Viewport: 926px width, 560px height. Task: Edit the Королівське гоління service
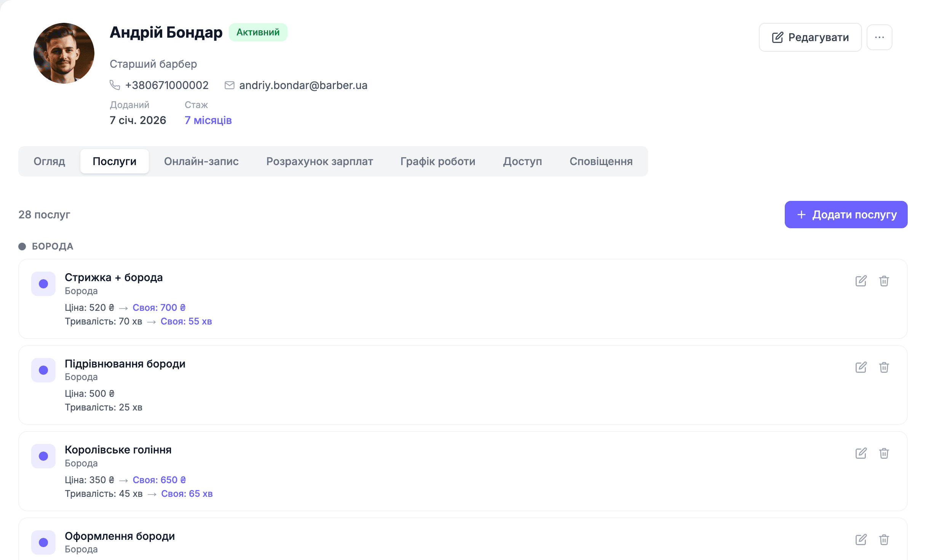click(x=861, y=453)
